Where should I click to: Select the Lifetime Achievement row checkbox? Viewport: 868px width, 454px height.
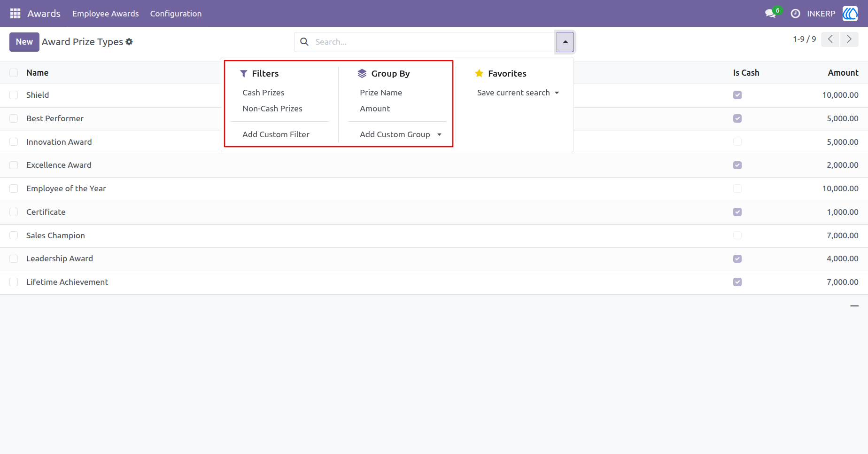pyautogui.click(x=14, y=282)
